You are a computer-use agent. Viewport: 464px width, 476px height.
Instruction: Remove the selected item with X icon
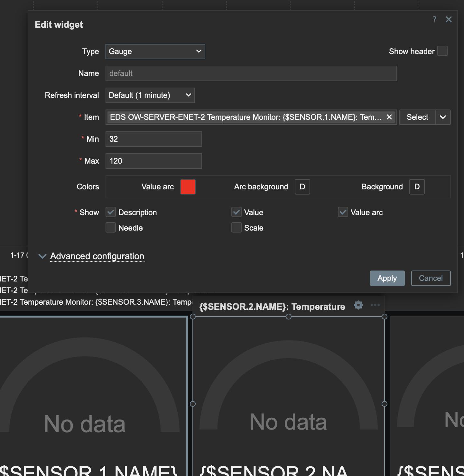(x=389, y=117)
